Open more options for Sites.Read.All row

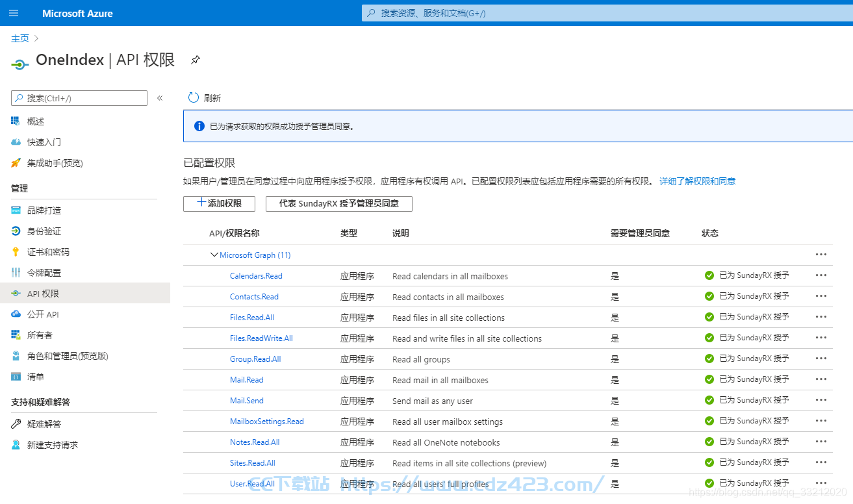[821, 462]
